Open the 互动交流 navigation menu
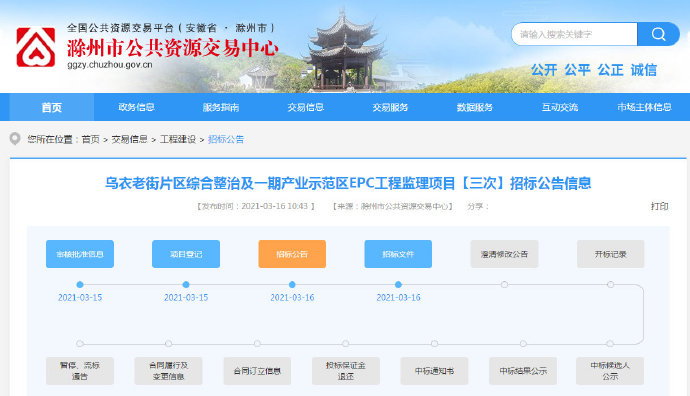 coord(559,107)
